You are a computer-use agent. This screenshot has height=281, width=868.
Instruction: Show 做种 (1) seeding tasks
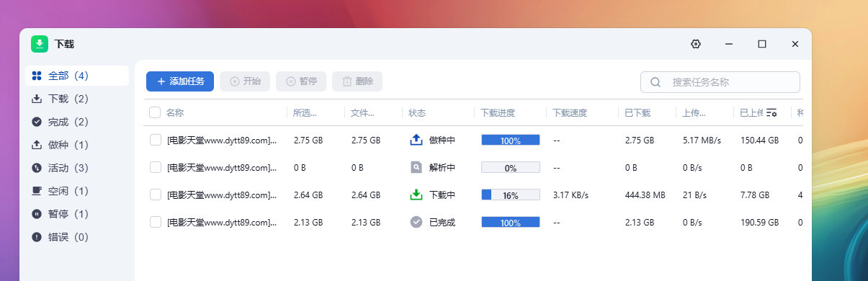(77, 145)
